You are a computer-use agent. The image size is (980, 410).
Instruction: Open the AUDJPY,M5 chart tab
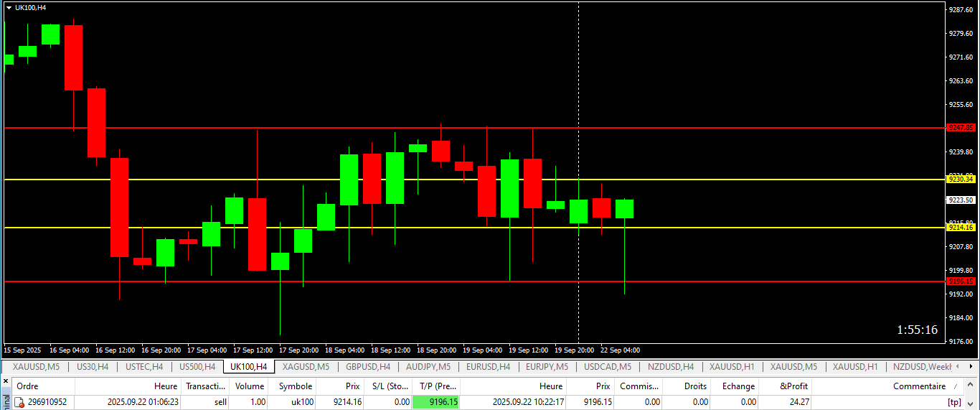click(428, 367)
